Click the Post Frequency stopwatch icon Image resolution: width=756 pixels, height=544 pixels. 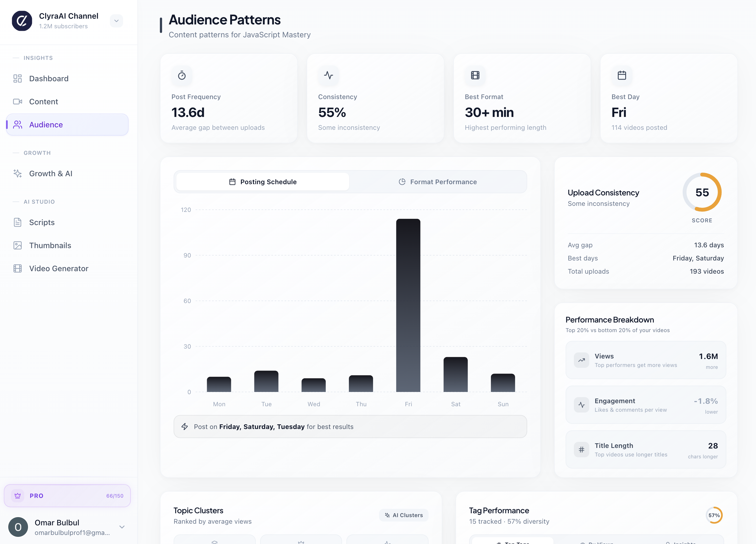pos(182,76)
